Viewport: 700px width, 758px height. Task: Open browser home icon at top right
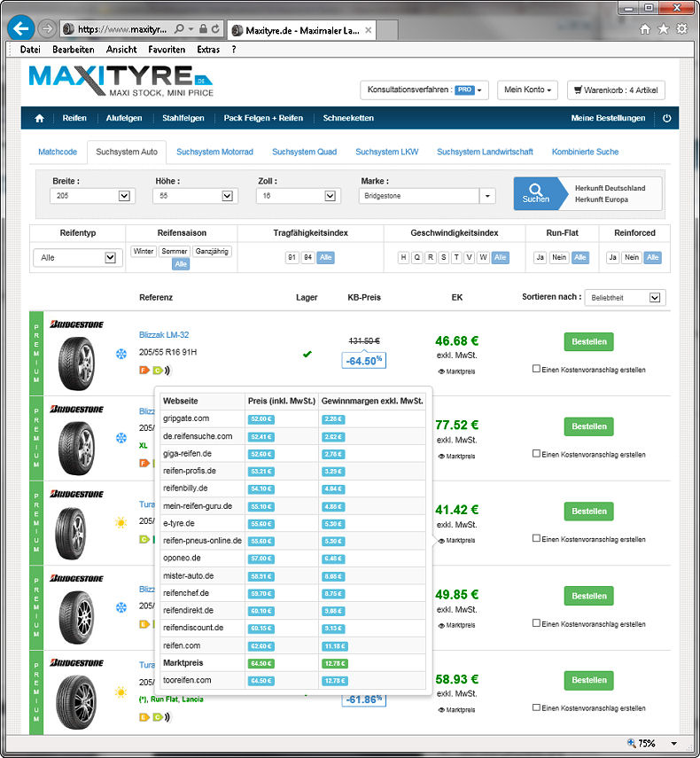[645, 29]
